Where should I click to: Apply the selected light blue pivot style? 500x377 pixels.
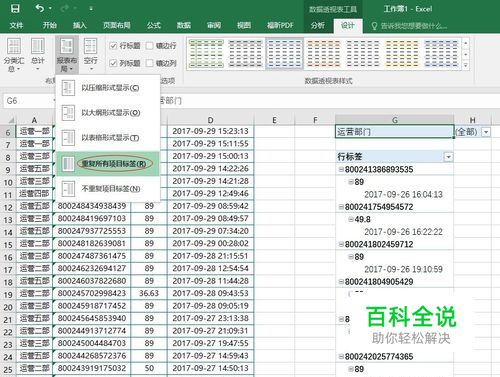[284, 53]
